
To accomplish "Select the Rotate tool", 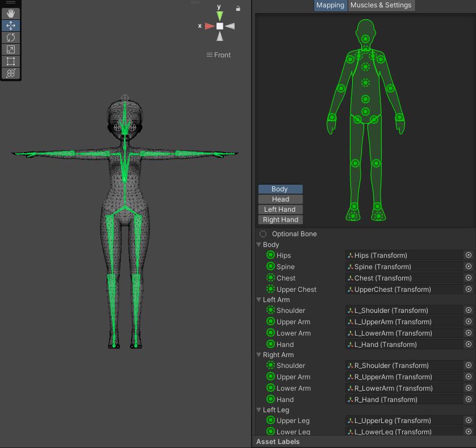I will pos(11,37).
